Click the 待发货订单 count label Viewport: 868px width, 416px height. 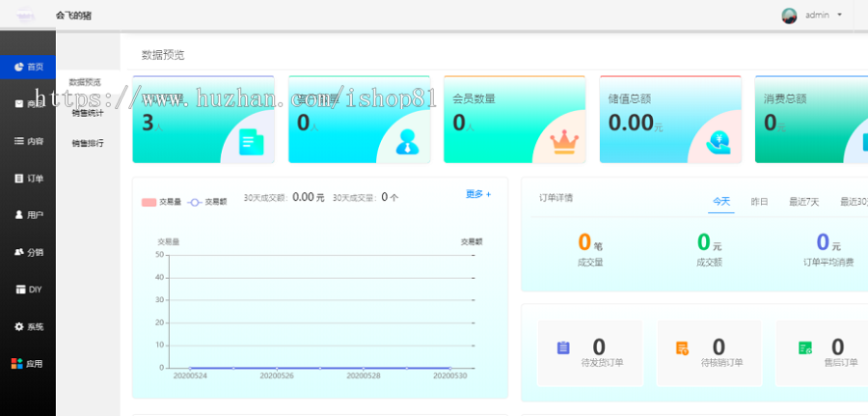coord(602,363)
